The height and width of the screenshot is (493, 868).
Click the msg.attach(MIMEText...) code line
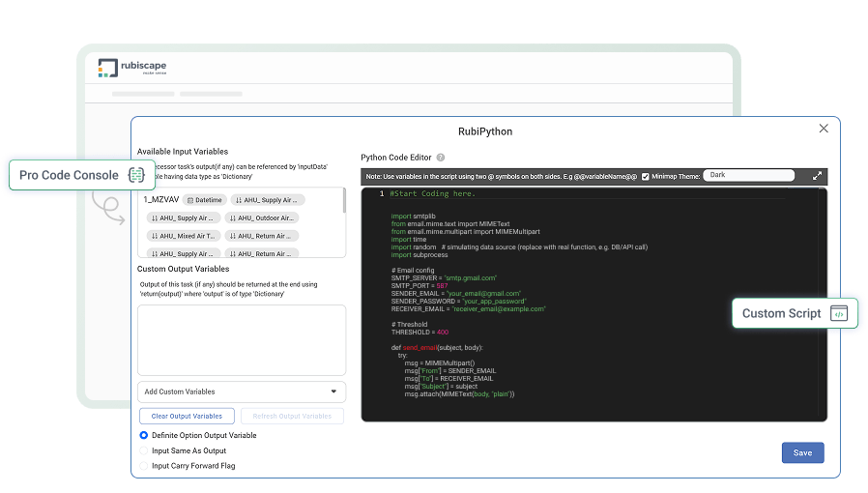point(459,394)
